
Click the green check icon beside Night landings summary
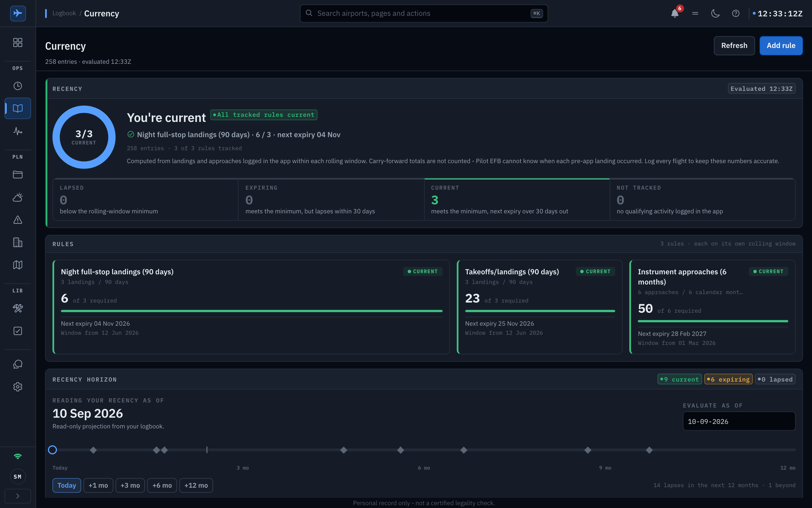coord(131,134)
